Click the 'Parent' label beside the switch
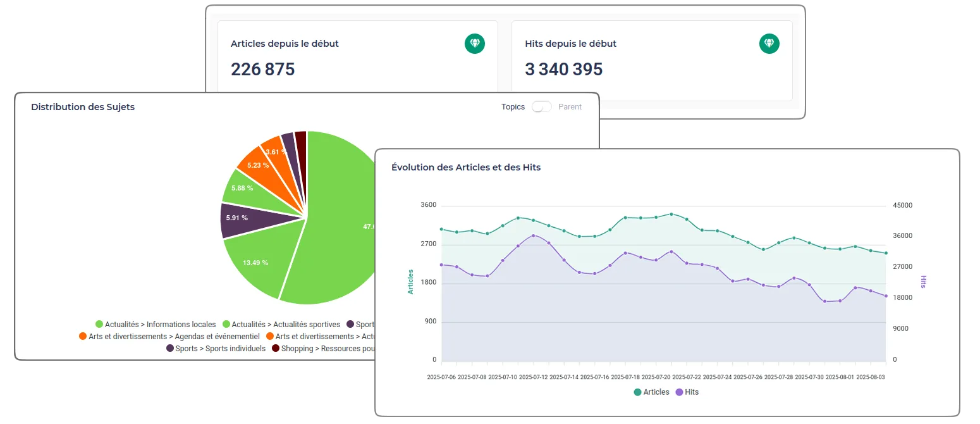The image size is (980, 424). tap(570, 107)
